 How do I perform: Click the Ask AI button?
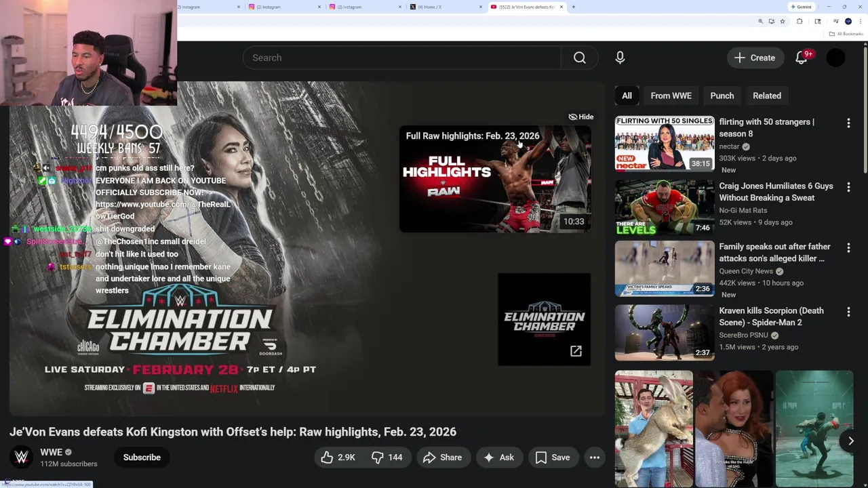(498, 457)
